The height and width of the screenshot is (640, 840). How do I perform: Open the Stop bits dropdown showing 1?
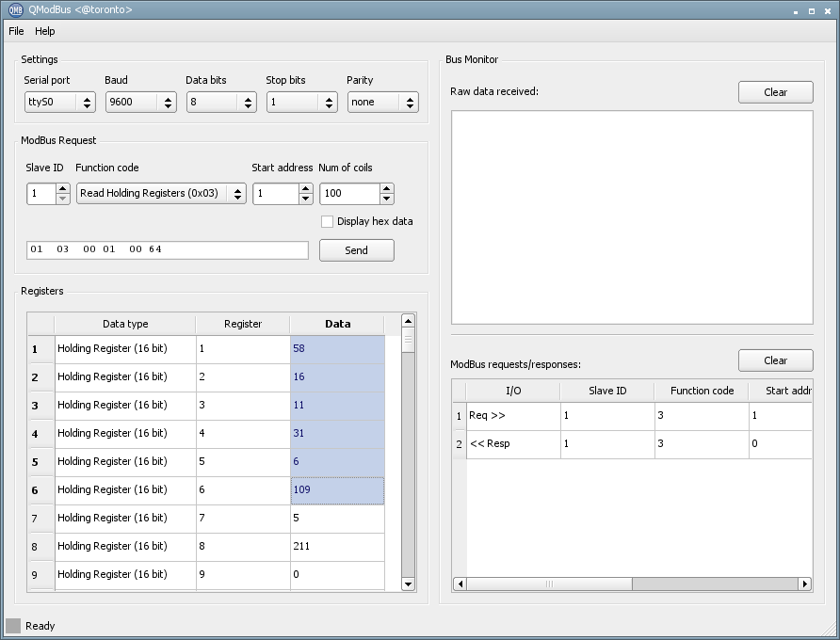pyautogui.click(x=302, y=103)
